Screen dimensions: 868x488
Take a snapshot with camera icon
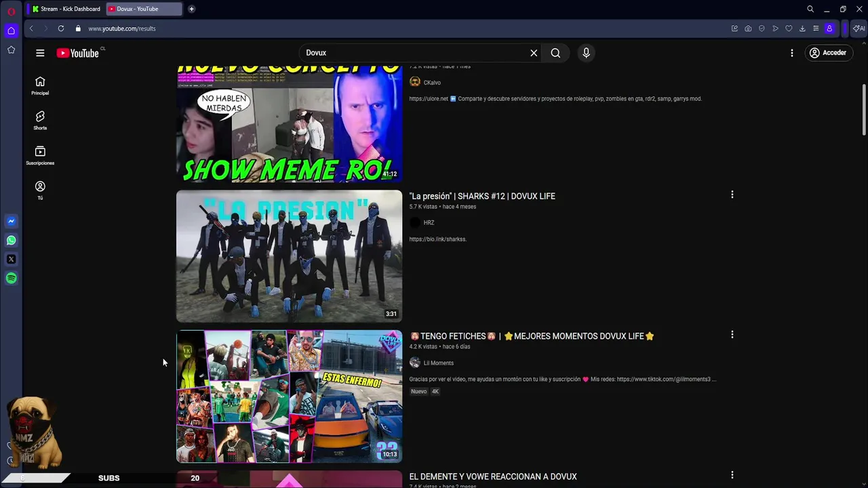748,28
